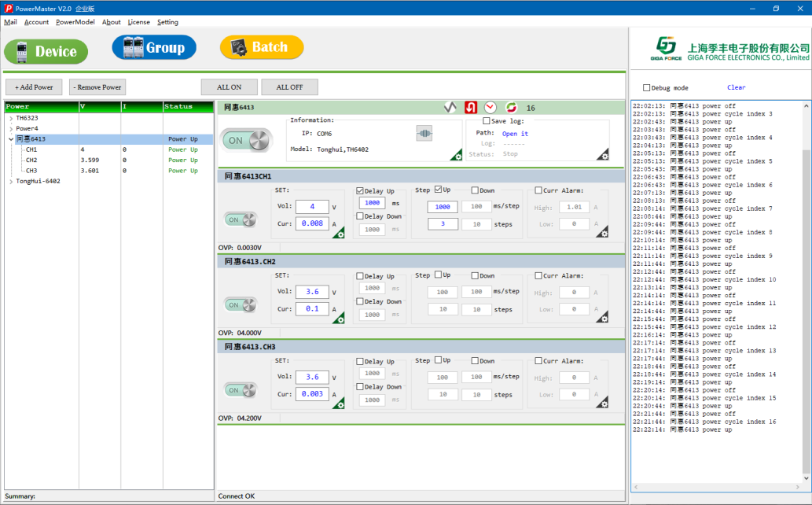Open CH1 Curr Alarm gear icon
The height and width of the screenshot is (505, 812).
click(x=602, y=232)
